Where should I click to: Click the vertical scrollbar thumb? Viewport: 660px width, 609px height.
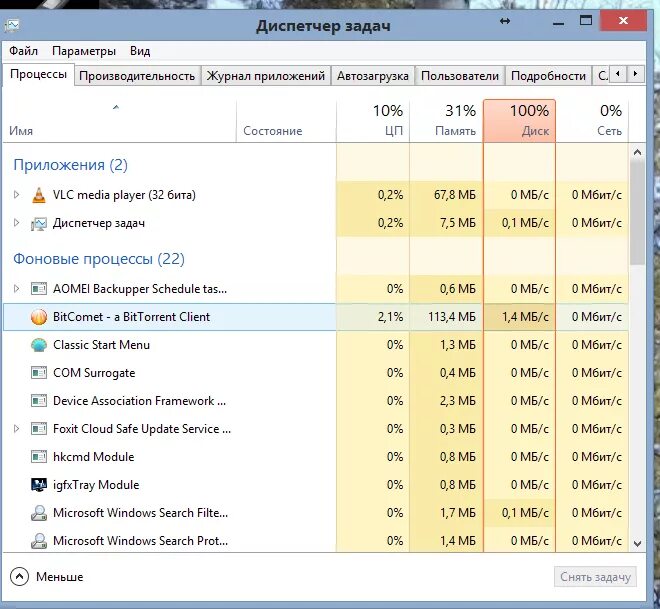[637, 213]
